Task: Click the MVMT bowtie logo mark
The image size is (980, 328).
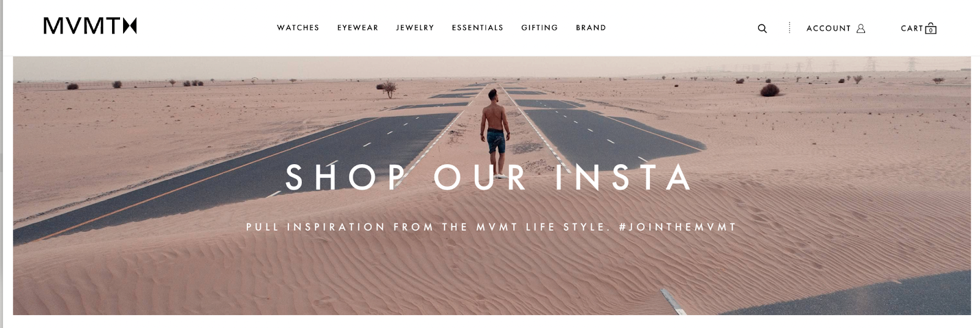Action: pyautogui.click(x=130, y=26)
